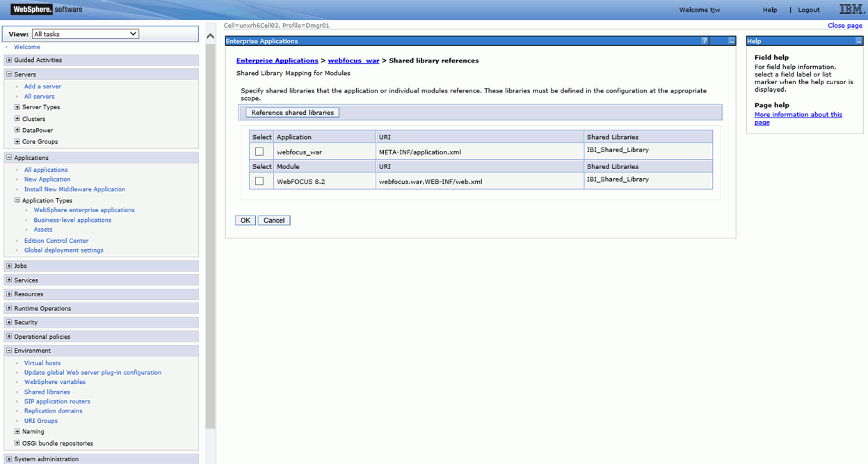Open the View tasks dropdown
Image resolution: width=868 pixels, height=464 pixels.
85,34
